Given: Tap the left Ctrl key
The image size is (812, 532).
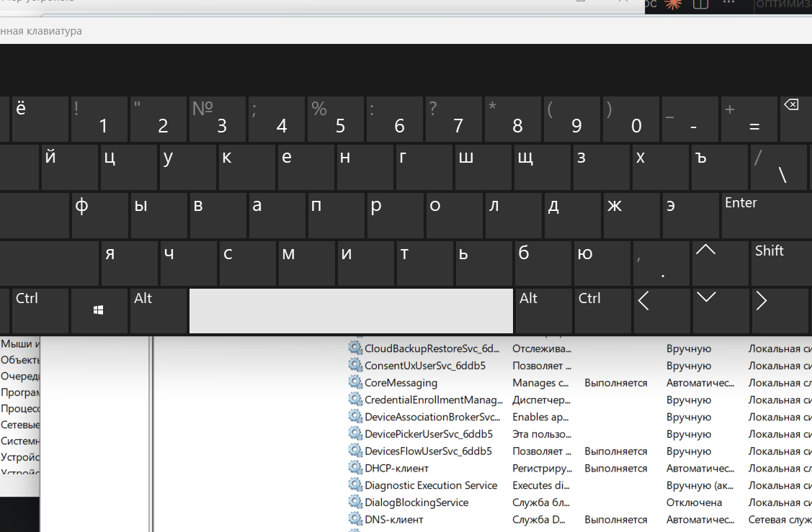Looking at the screenshot, I should pyautogui.click(x=40, y=310).
